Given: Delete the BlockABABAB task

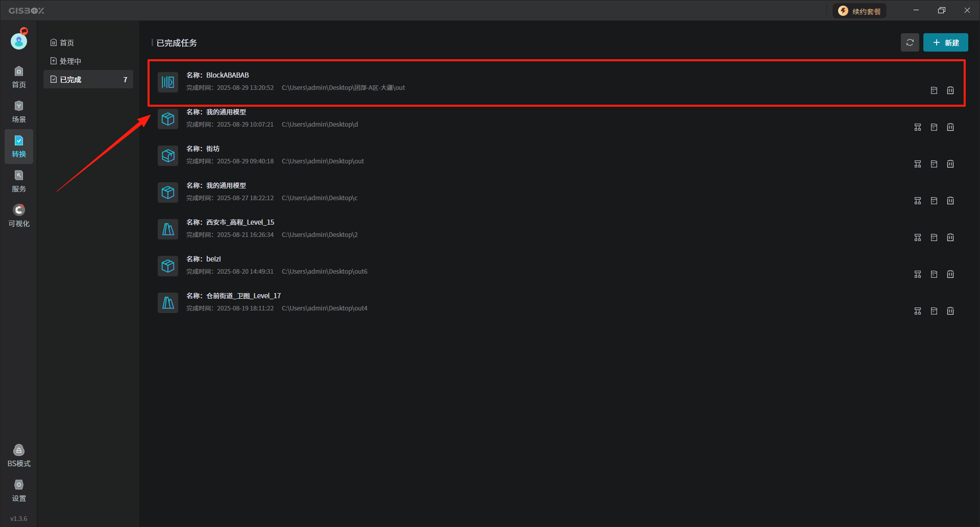Looking at the screenshot, I should pyautogui.click(x=950, y=90).
